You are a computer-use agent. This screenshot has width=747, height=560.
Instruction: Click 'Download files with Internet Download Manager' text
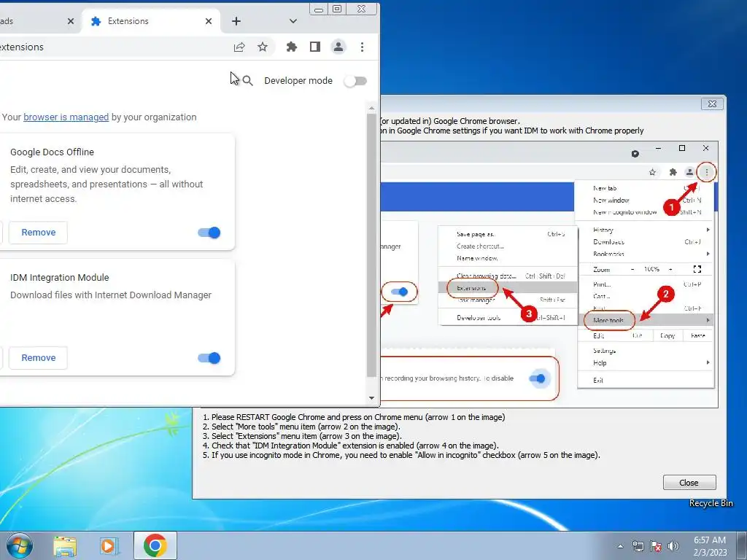click(111, 295)
